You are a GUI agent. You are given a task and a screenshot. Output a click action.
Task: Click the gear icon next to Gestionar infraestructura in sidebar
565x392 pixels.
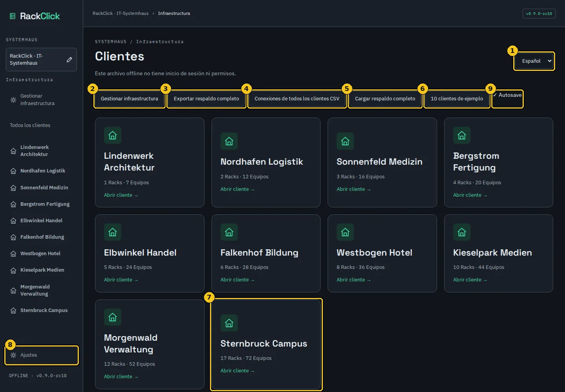[x=13, y=100]
